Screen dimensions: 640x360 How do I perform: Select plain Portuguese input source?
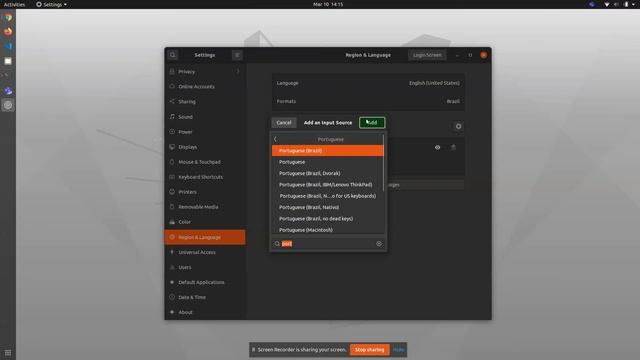tap(327, 162)
